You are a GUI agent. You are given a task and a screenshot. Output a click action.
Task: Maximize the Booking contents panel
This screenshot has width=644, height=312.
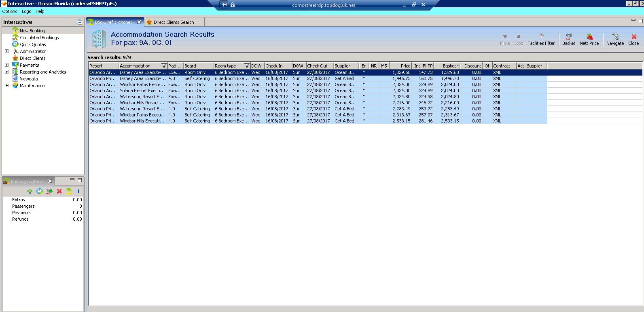click(80, 180)
